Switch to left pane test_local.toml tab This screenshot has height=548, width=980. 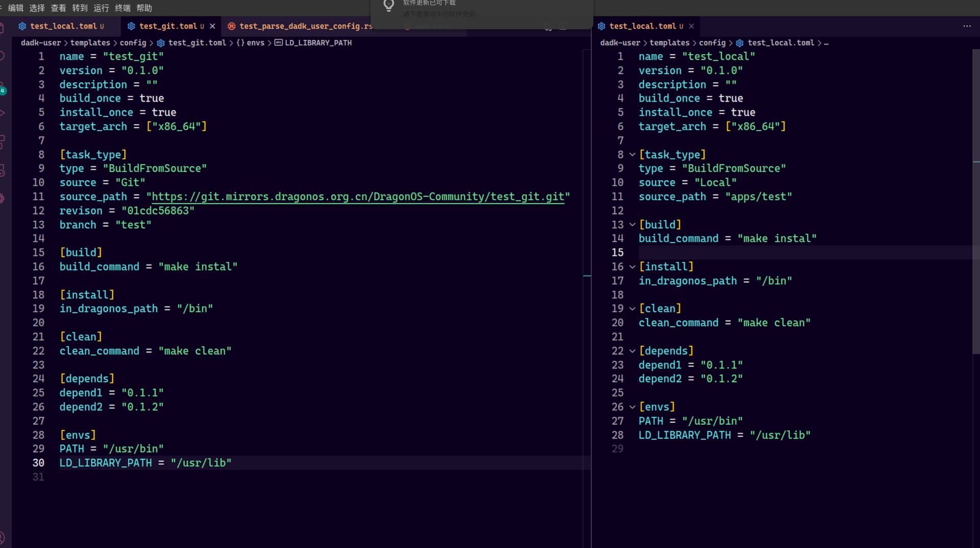pyautogui.click(x=63, y=26)
